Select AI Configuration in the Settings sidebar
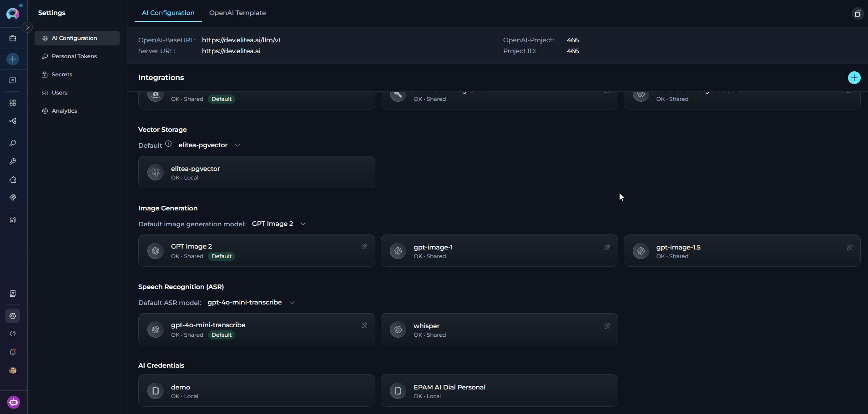Image resolution: width=868 pixels, height=414 pixels. point(77,38)
